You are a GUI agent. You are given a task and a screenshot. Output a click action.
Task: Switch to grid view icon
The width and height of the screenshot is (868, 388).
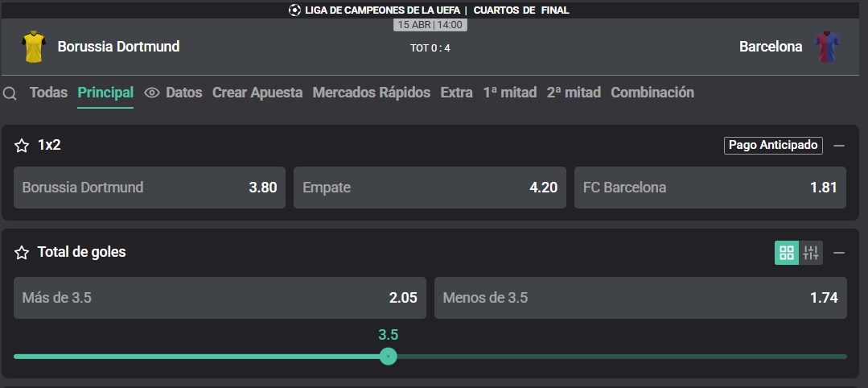[x=786, y=253]
